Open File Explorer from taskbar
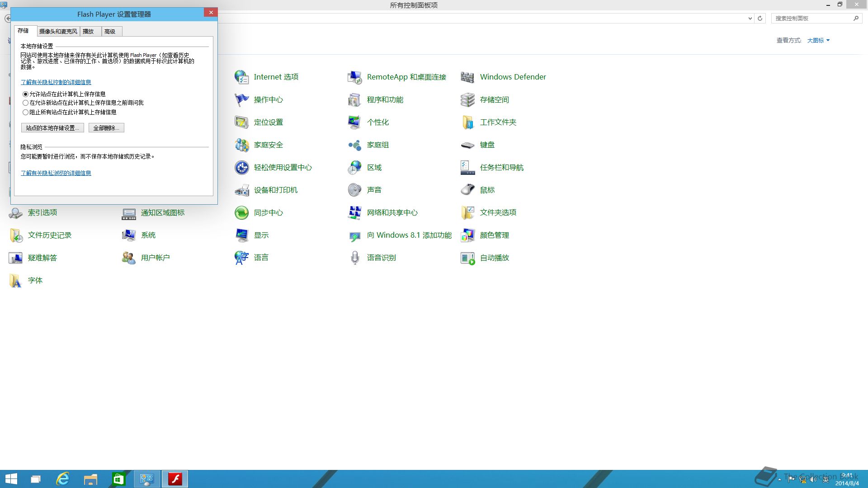The width and height of the screenshot is (868, 488). click(90, 479)
